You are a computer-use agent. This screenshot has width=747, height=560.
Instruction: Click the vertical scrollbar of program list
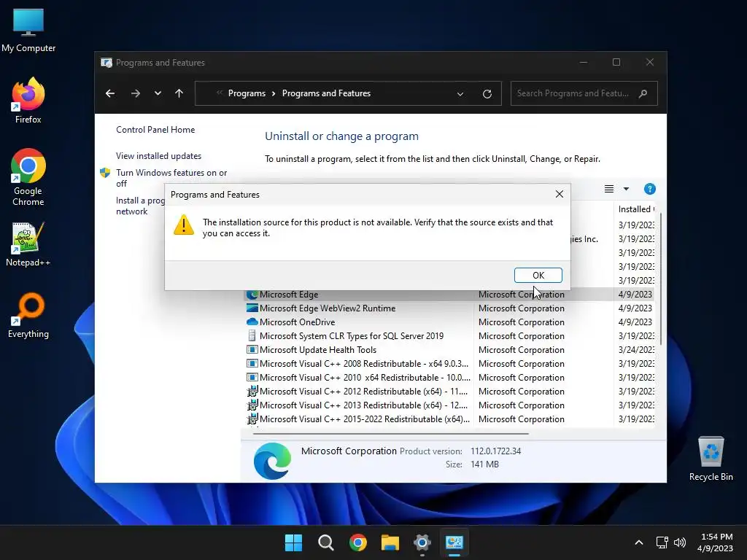click(x=661, y=279)
